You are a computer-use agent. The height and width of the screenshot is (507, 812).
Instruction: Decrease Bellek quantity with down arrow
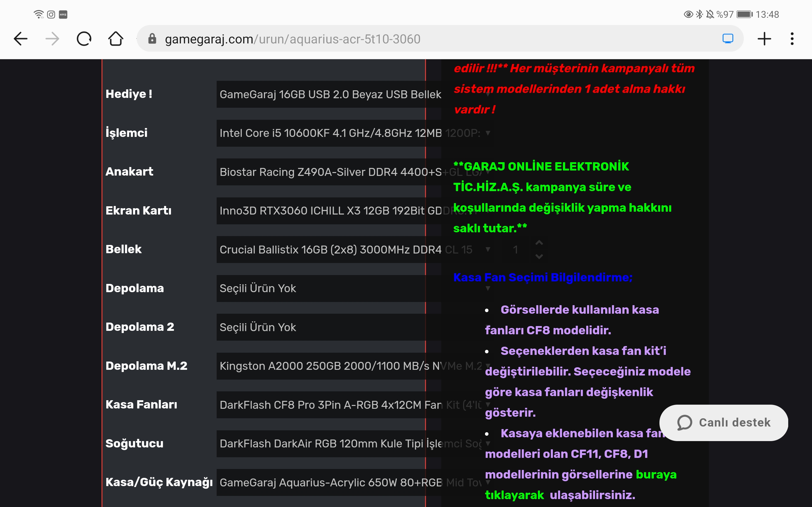(539, 257)
